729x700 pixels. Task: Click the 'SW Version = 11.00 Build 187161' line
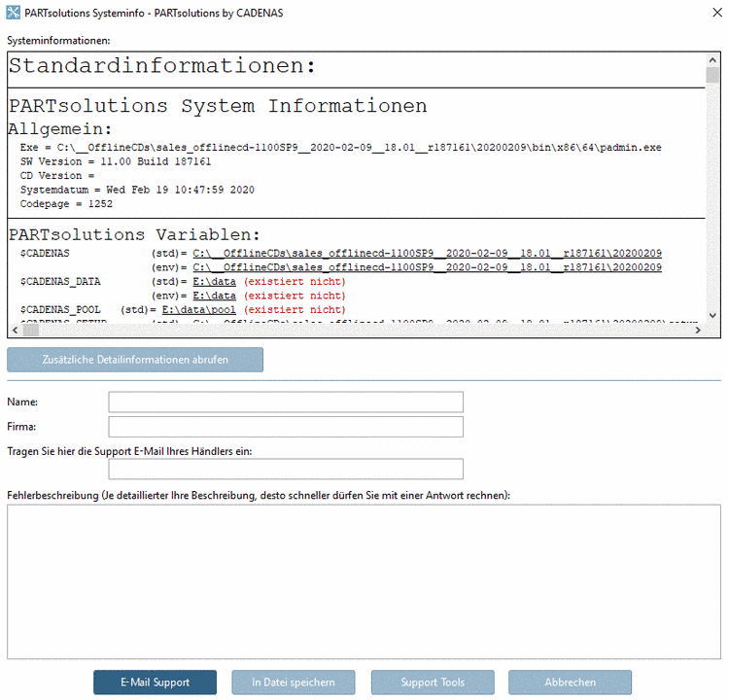[x=116, y=161]
